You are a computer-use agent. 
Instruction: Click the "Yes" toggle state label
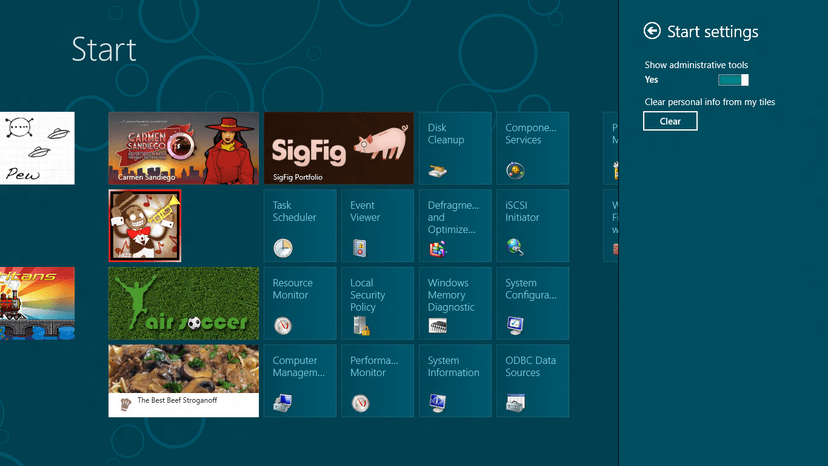[x=651, y=80]
